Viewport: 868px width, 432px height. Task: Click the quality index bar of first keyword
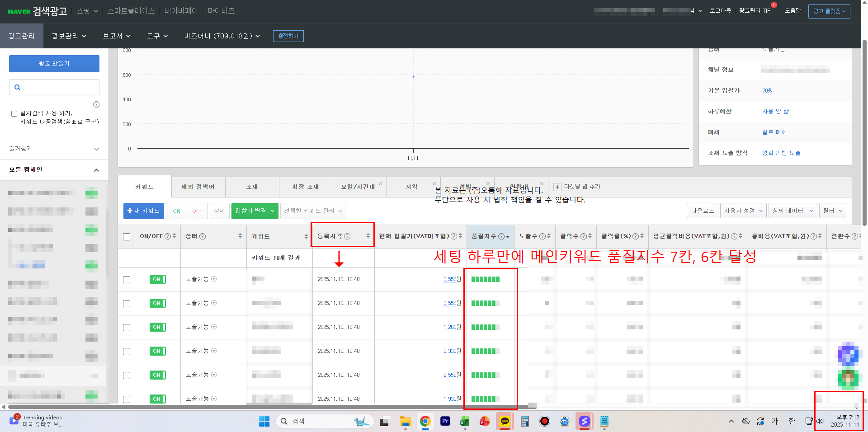point(485,279)
